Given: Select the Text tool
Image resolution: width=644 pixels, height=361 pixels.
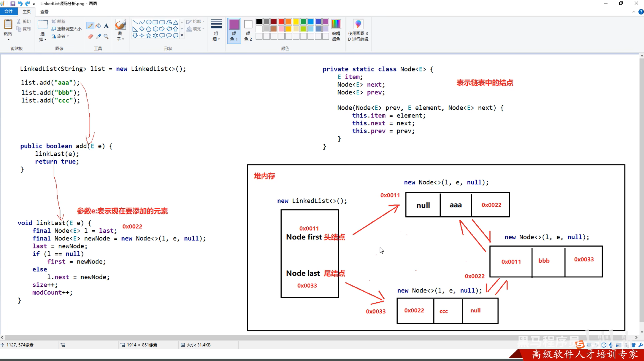Looking at the screenshot, I should (106, 26).
